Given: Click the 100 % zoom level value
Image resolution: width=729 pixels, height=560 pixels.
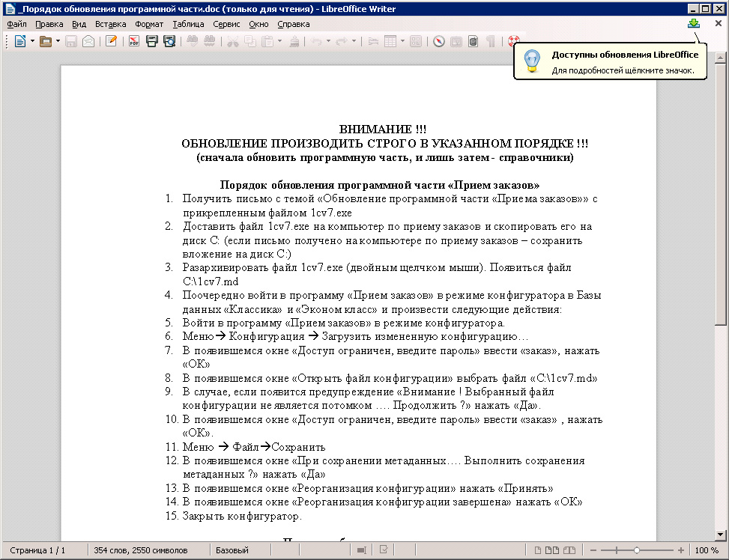Looking at the screenshot, I should tap(706, 550).
